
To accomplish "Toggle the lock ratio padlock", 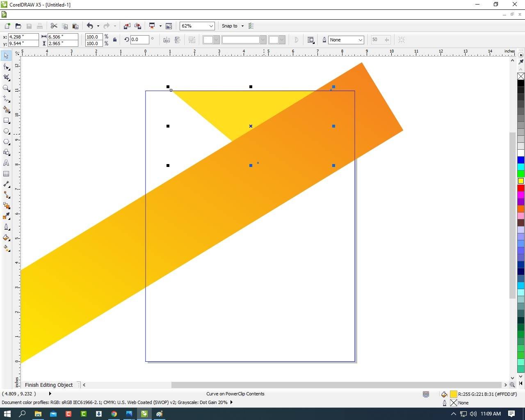I will coord(115,40).
